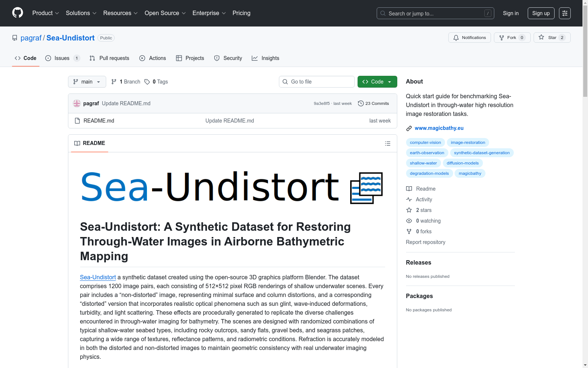Open the latest commit message Update README.md
The width and height of the screenshot is (588, 368).
pyautogui.click(x=126, y=103)
